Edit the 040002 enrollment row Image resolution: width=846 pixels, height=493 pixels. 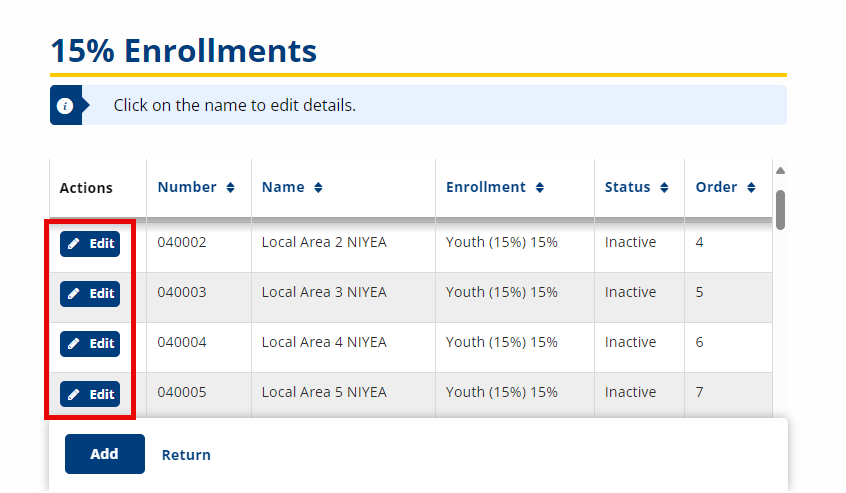click(90, 244)
